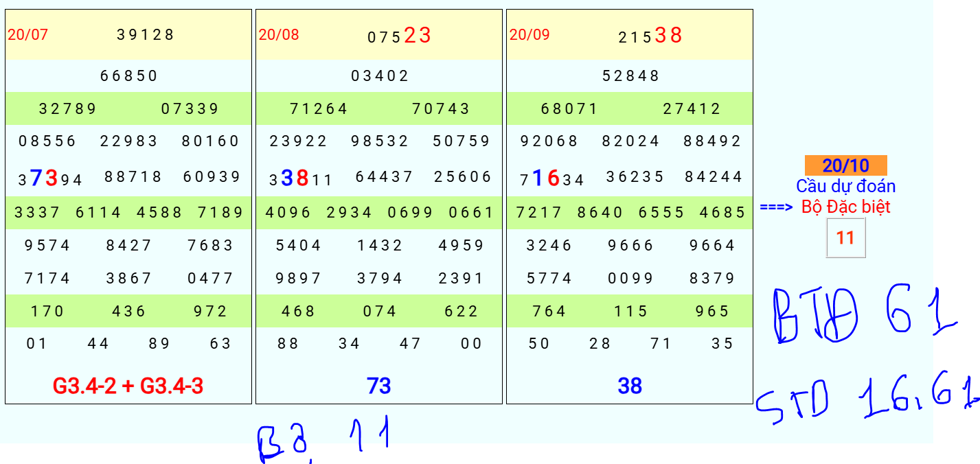Choose the number 8427
The image size is (980, 464).
(x=129, y=245)
